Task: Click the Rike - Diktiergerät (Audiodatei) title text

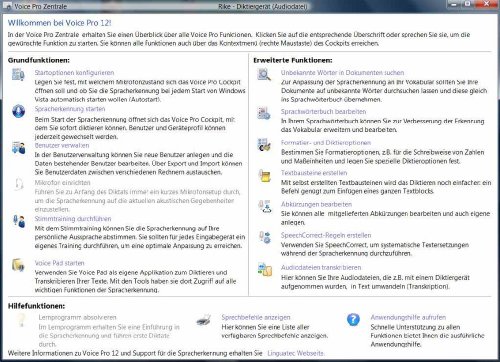Action: (x=263, y=6)
